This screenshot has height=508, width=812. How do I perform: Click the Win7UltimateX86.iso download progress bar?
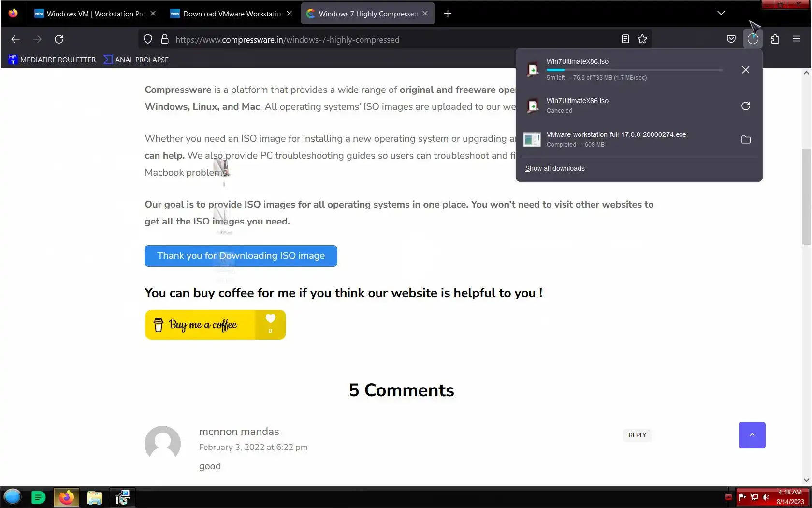click(635, 70)
